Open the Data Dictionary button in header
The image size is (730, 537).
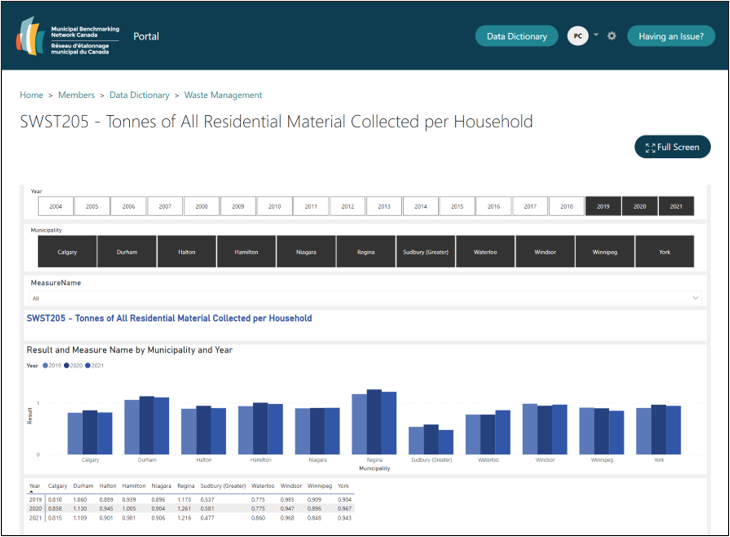pyautogui.click(x=516, y=36)
